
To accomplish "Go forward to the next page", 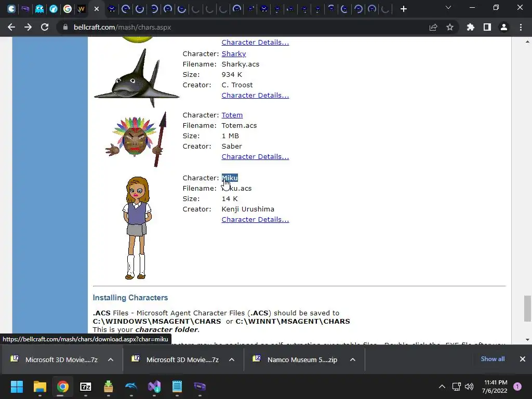I will [x=28, y=27].
